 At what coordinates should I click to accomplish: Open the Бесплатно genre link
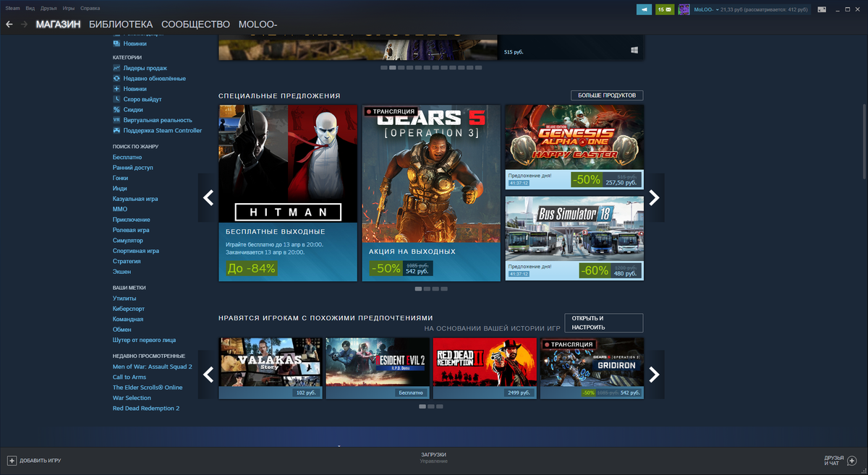click(x=127, y=157)
